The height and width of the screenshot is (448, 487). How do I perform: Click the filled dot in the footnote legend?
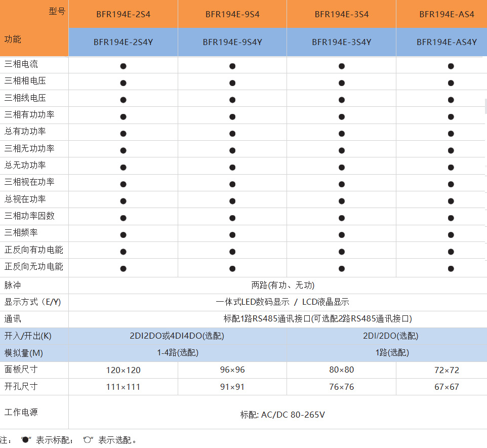(x=25, y=440)
